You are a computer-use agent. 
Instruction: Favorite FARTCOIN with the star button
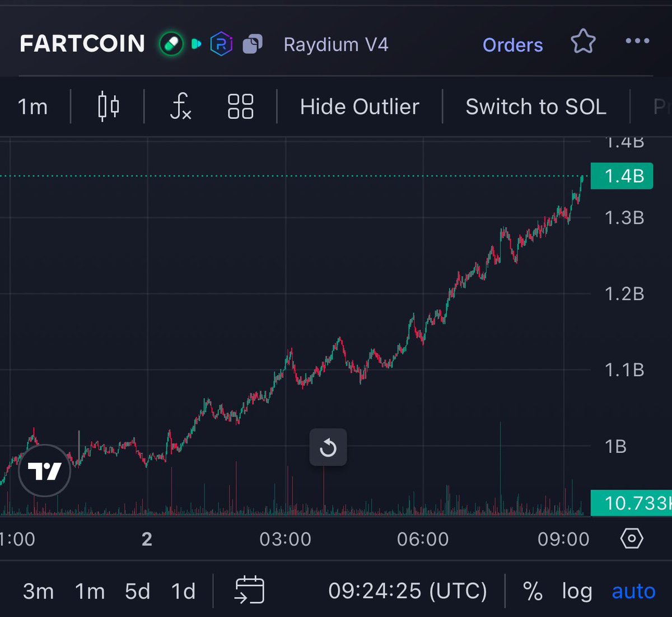click(583, 41)
